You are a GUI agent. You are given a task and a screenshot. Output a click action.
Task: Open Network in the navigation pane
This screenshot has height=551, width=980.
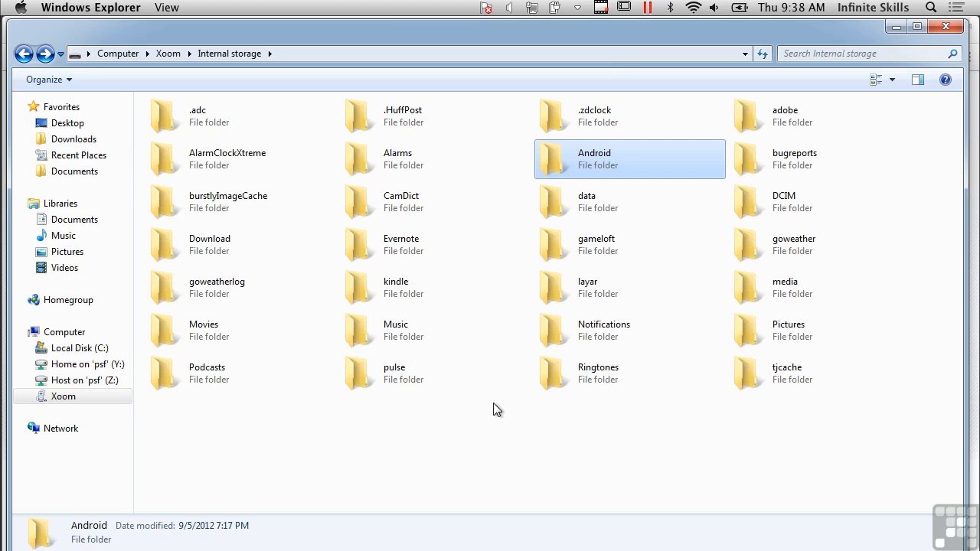(60, 429)
